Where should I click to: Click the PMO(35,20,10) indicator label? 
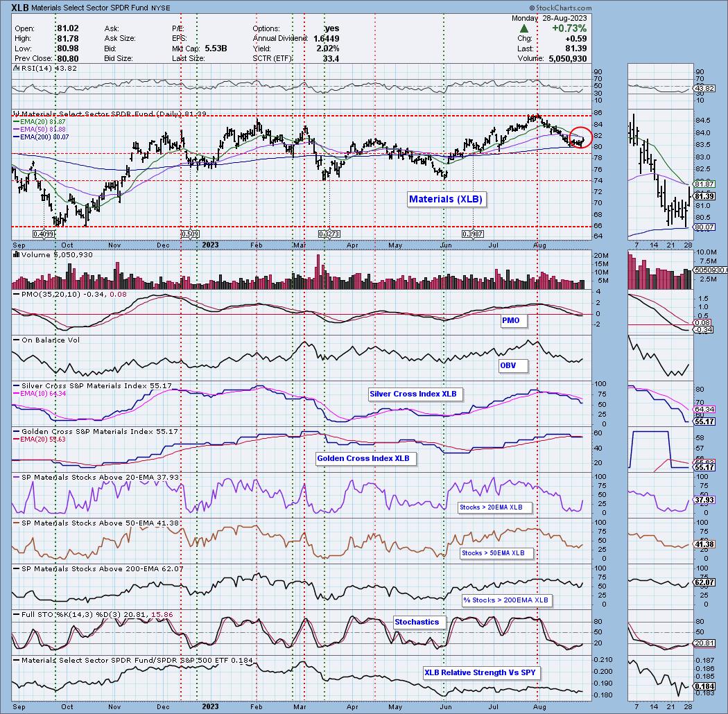point(69,295)
